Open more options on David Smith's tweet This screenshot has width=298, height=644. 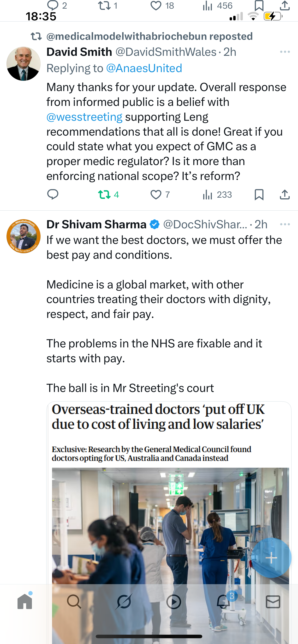pos(285,52)
